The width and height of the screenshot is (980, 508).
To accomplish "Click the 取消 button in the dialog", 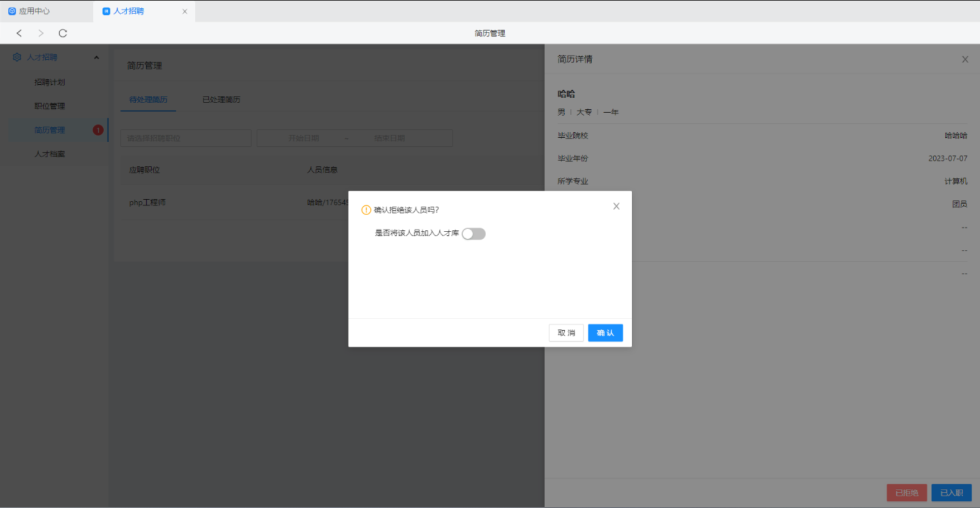I will click(566, 333).
